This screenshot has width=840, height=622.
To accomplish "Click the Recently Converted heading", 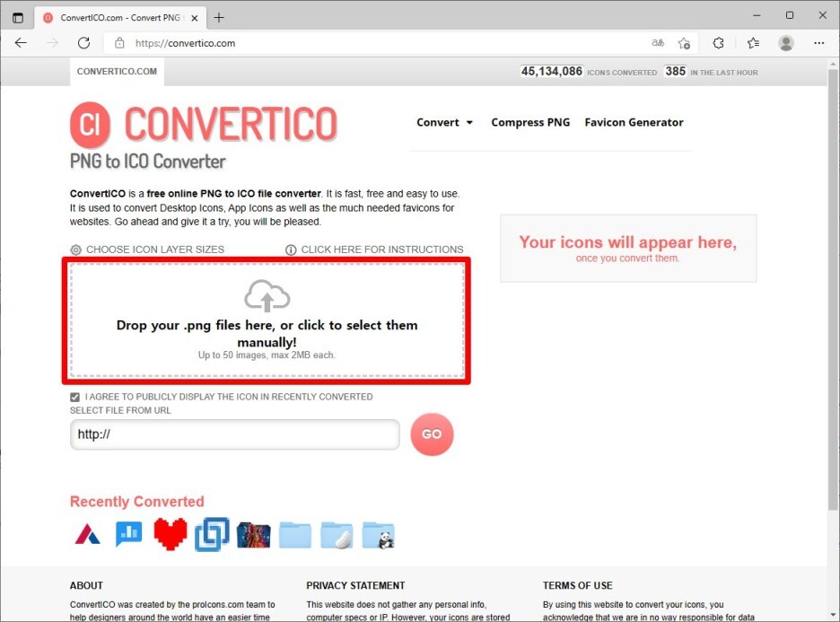I will [x=137, y=502].
